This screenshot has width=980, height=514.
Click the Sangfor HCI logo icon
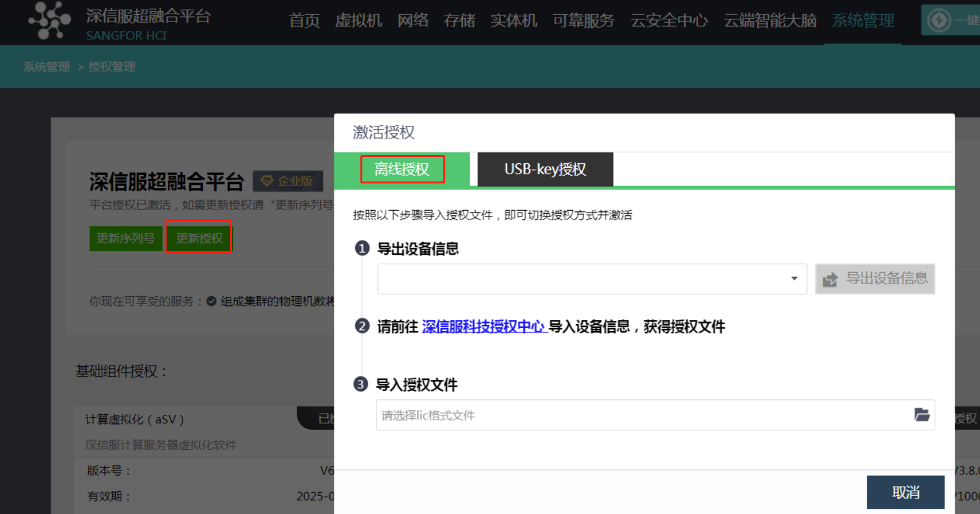coord(49,21)
